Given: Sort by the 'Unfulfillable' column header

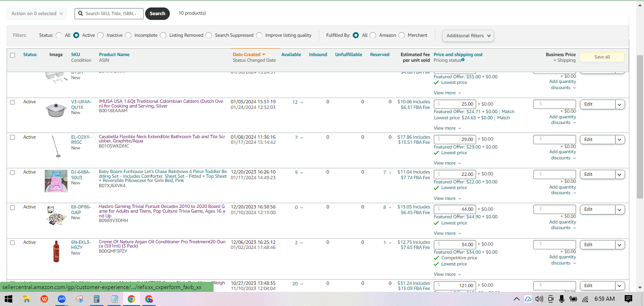Looking at the screenshot, I should tap(349, 55).
